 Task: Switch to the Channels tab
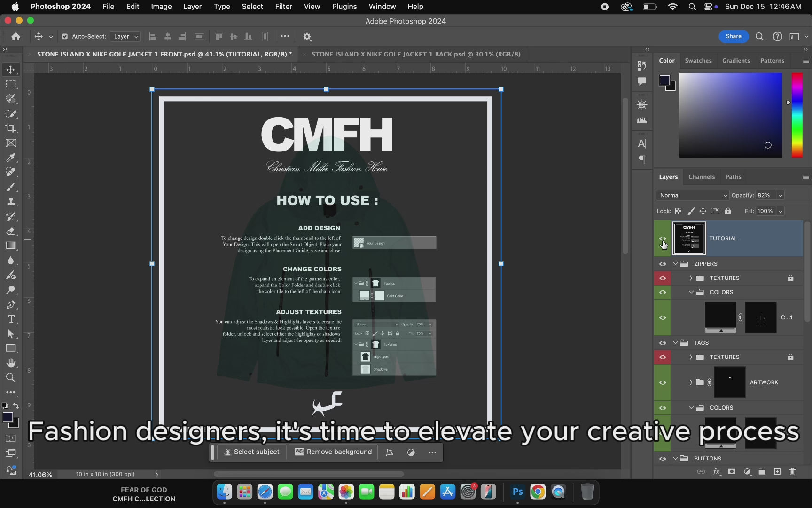(x=701, y=177)
